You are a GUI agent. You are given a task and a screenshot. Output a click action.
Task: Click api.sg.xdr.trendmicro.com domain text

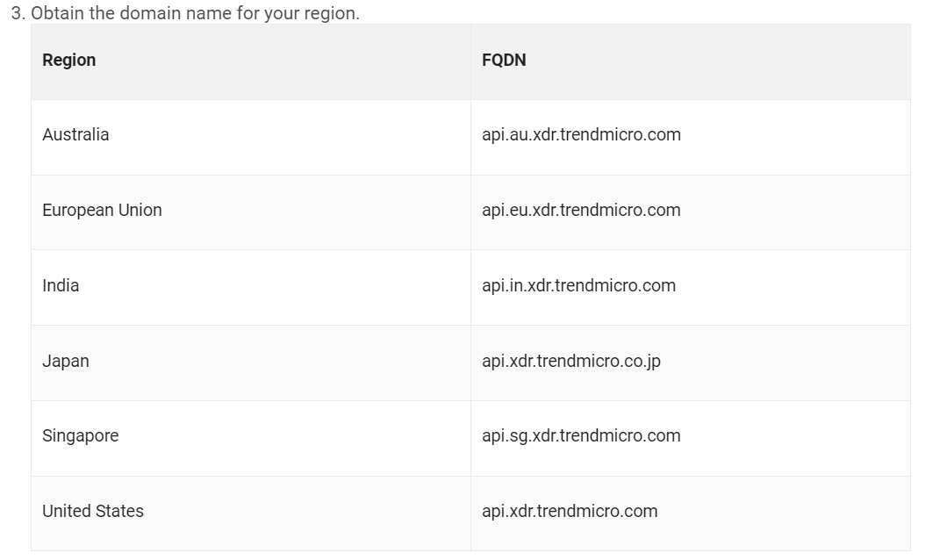581,436
